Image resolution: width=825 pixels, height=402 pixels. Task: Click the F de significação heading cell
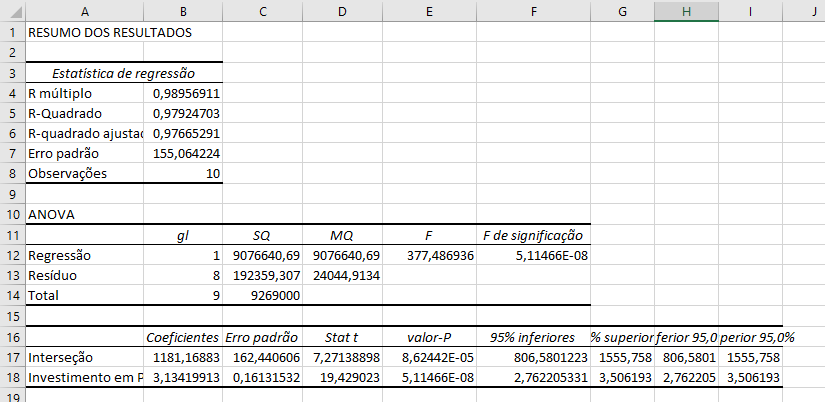(x=534, y=235)
